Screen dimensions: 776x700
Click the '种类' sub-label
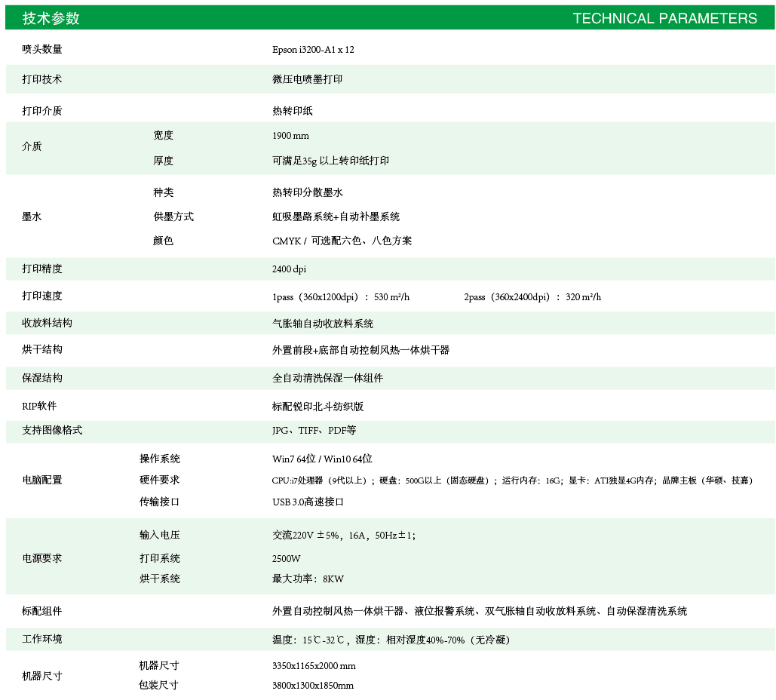(x=164, y=192)
